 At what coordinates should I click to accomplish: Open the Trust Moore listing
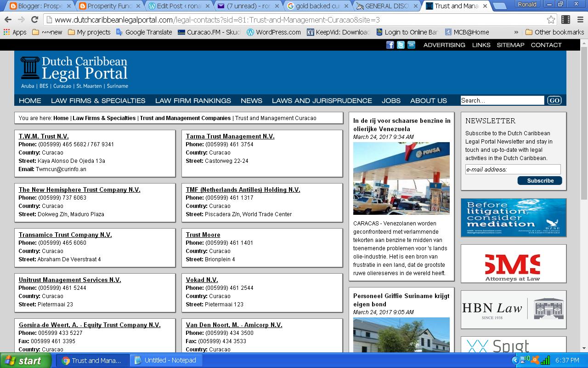pyautogui.click(x=203, y=235)
